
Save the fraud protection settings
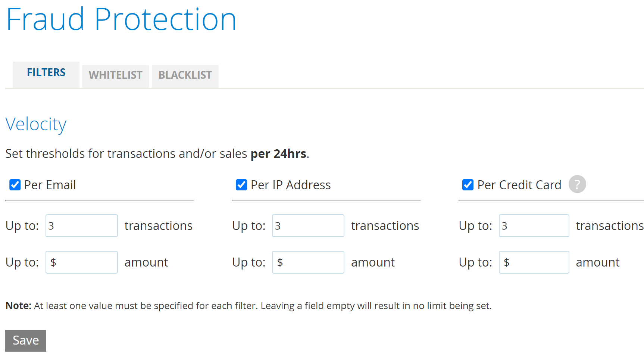tap(26, 340)
